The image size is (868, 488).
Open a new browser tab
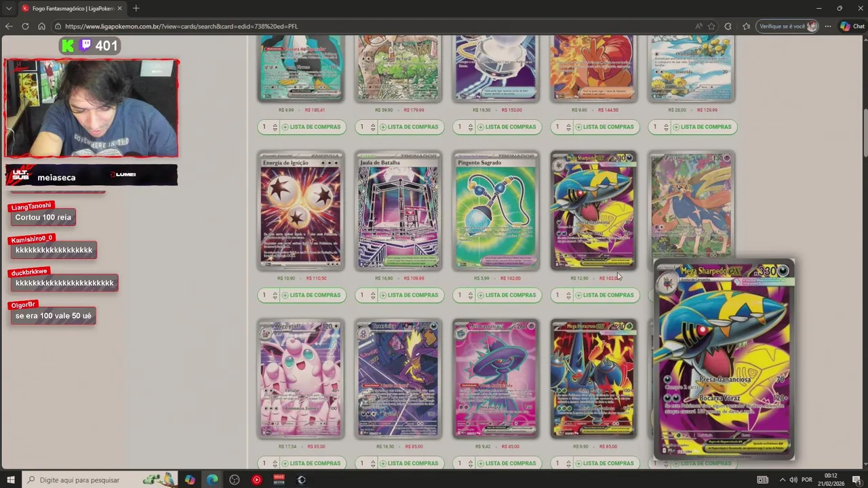click(x=136, y=8)
